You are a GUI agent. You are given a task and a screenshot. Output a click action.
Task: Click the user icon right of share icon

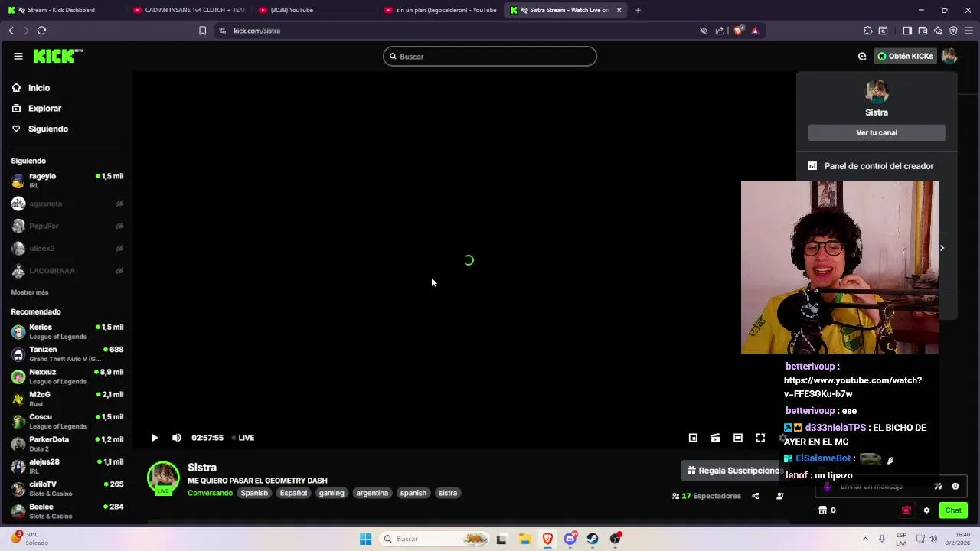coord(780,496)
